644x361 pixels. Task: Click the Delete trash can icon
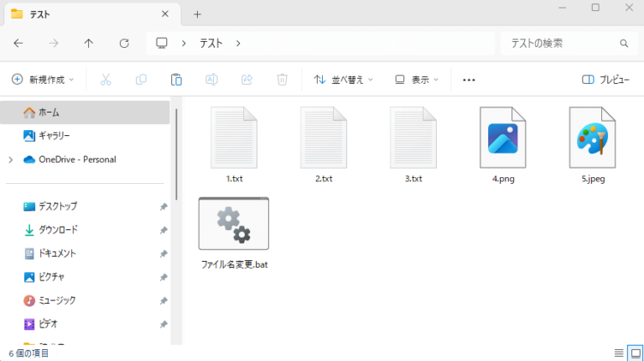click(283, 80)
